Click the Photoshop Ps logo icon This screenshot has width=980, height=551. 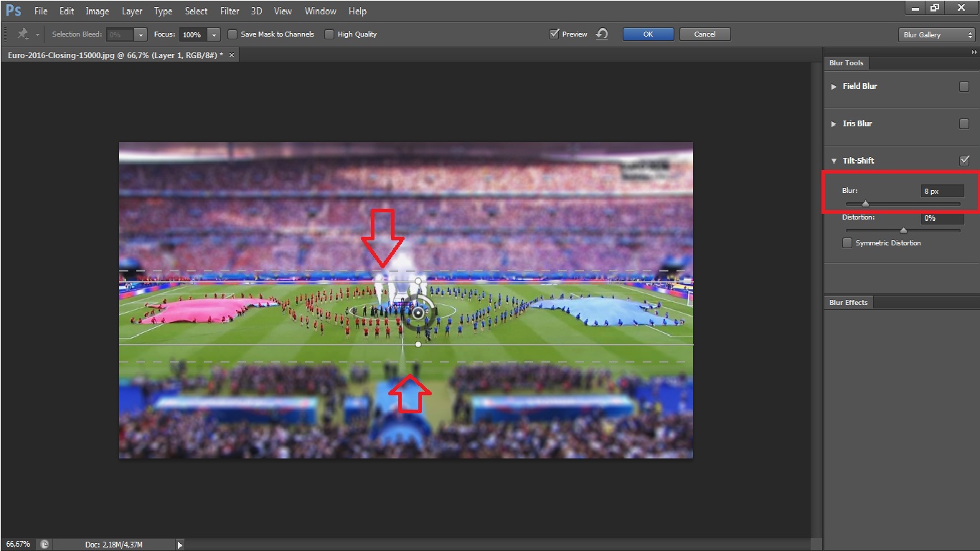[x=13, y=11]
